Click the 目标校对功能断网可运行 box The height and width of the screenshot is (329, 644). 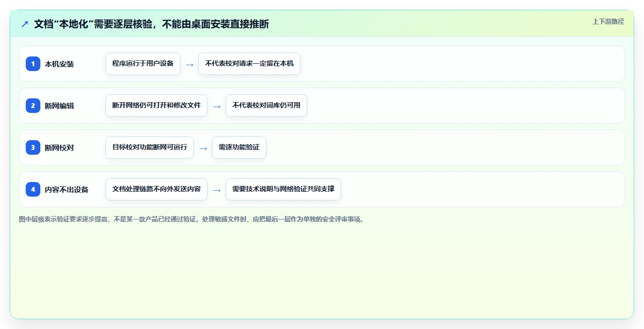click(150, 147)
